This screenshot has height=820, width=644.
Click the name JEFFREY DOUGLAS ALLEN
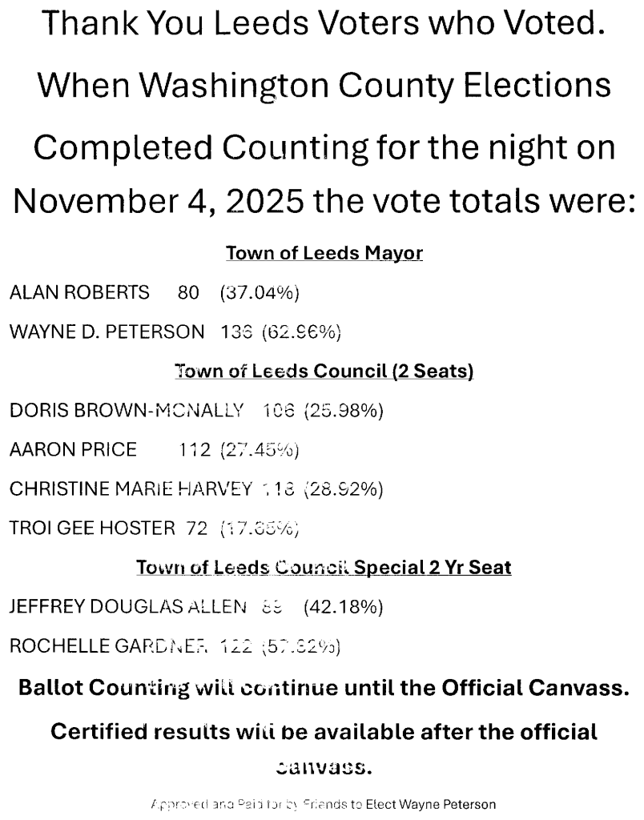point(127,607)
